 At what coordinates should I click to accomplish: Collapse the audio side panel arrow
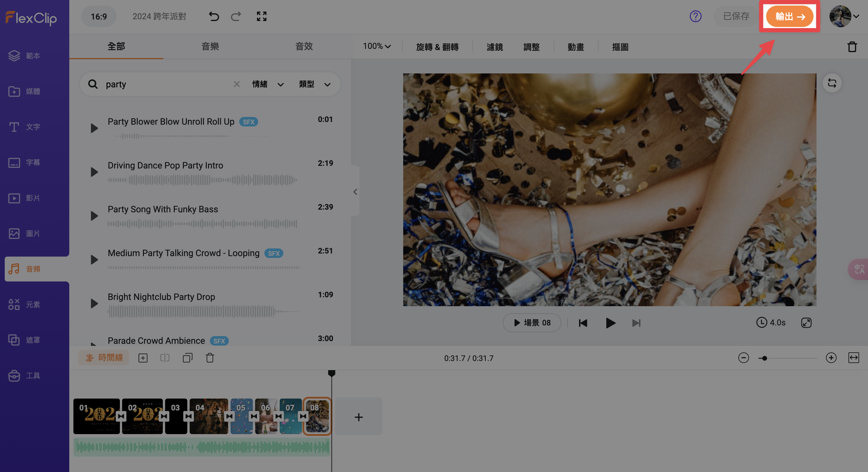355,192
